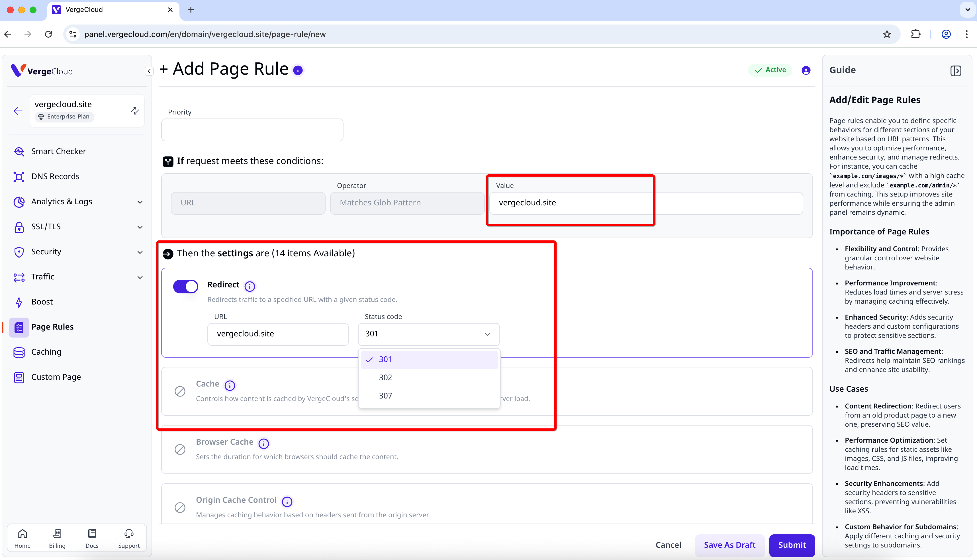The width and height of the screenshot is (977, 560).
Task: Click Cancel button
Action: point(668,545)
